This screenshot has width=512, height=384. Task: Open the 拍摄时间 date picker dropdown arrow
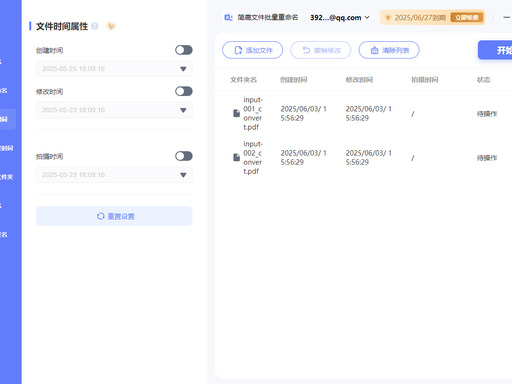click(183, 175)
